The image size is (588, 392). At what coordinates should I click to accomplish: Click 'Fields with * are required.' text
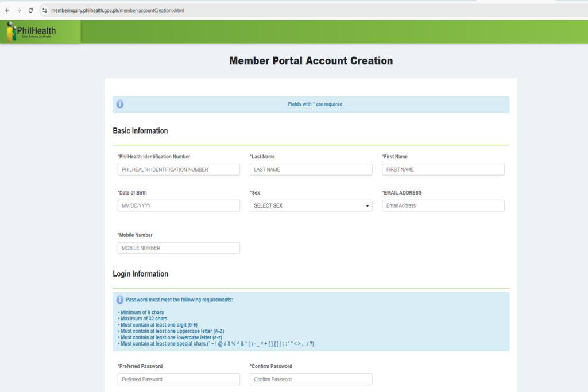pyautogui.click(x=316, y=104)
